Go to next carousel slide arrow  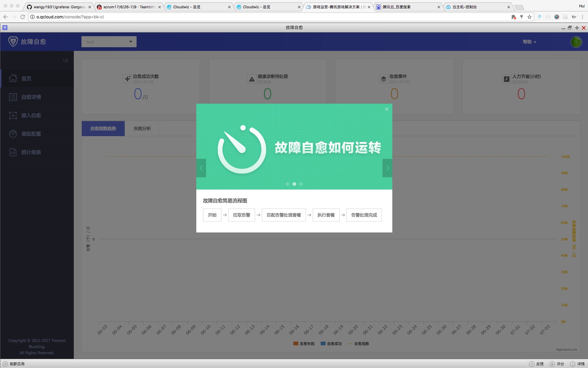(387, 168)
